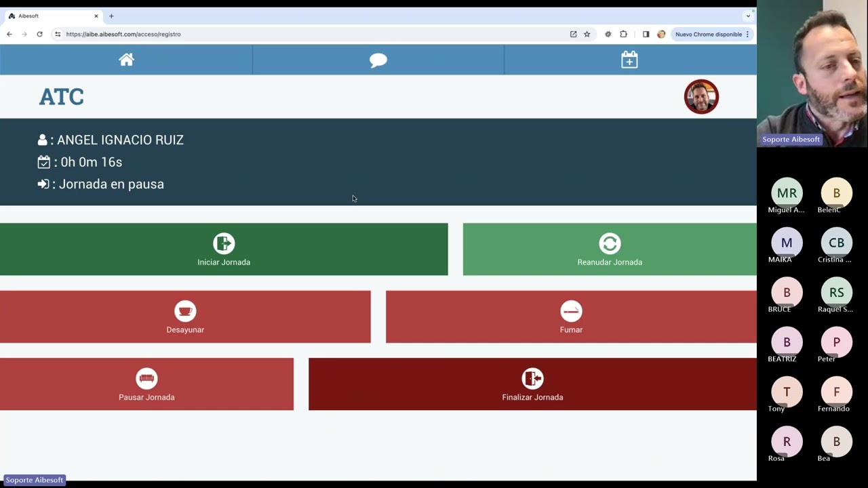Select participant BEATRIZ avatar
The width and height of the screenshot is (868, 488).
(x=787, y=342)
